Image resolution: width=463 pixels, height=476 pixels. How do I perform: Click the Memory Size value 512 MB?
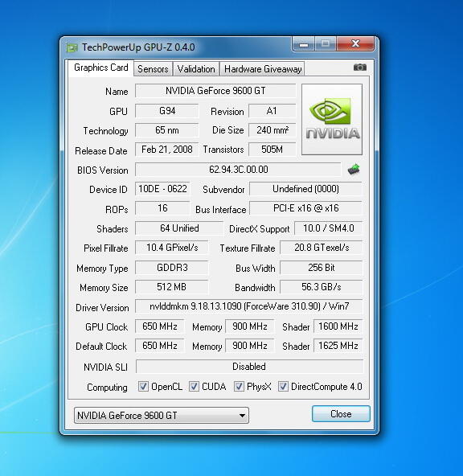click(172, 287)
